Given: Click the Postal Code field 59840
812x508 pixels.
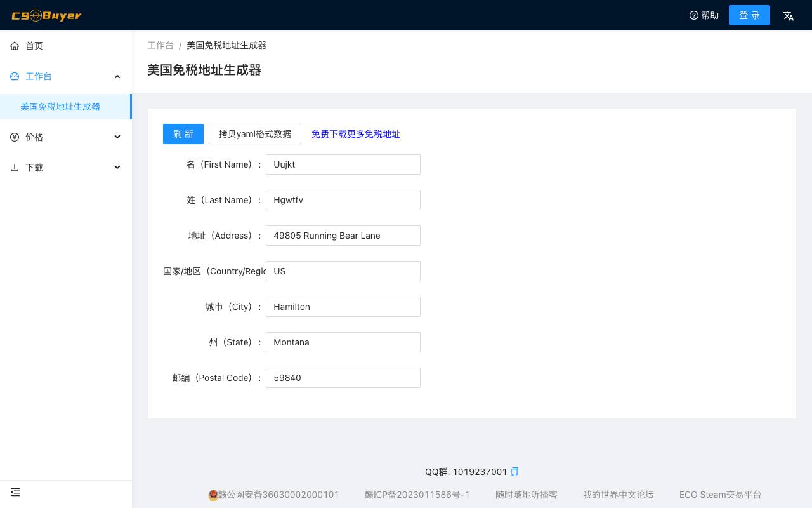Looking at the screenshot, I should 343,378.
